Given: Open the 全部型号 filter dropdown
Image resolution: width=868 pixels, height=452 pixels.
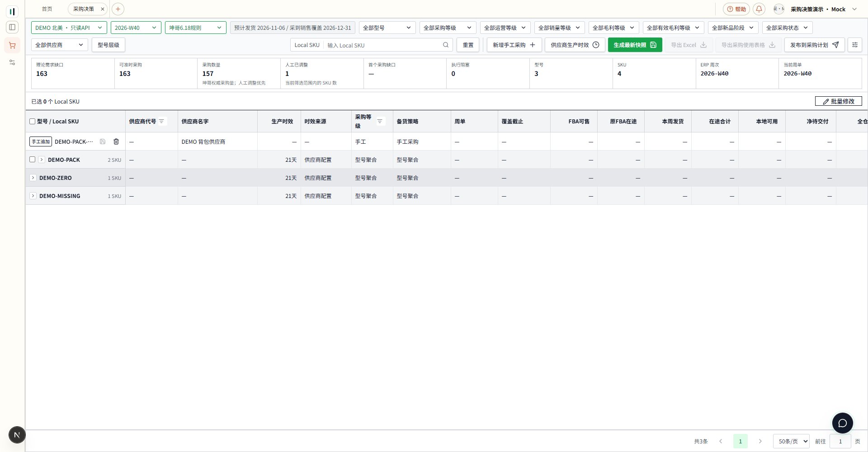Looking at the screenshot, I should point(387,28).
